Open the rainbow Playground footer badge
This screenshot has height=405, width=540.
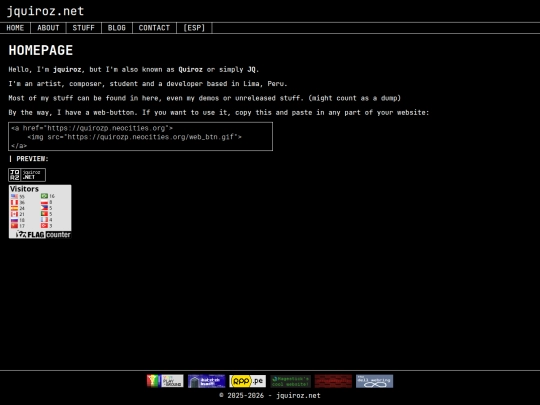click(x=165, y=381)
